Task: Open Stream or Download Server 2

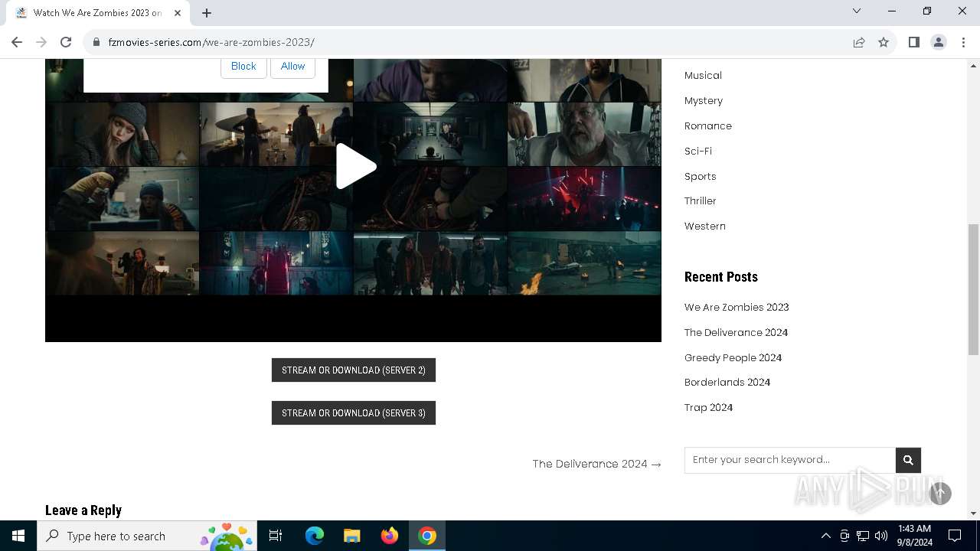Action: coord(354,370)
